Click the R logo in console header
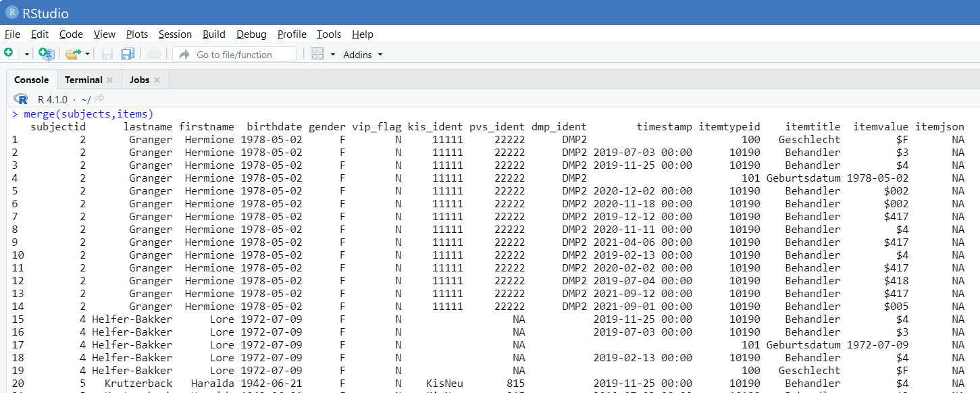980x393 pixels. tap(20, 99)
